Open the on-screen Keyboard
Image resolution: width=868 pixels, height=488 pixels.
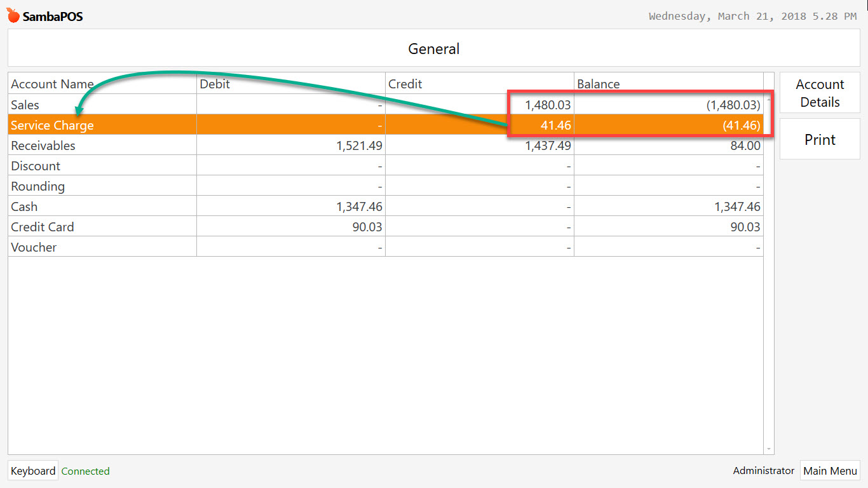tap(32, 470)
